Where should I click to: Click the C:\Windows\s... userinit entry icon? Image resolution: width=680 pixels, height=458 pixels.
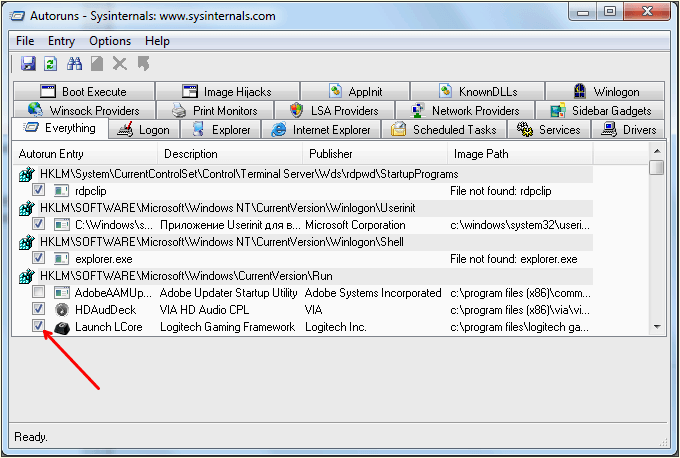(x=62, y=225)
